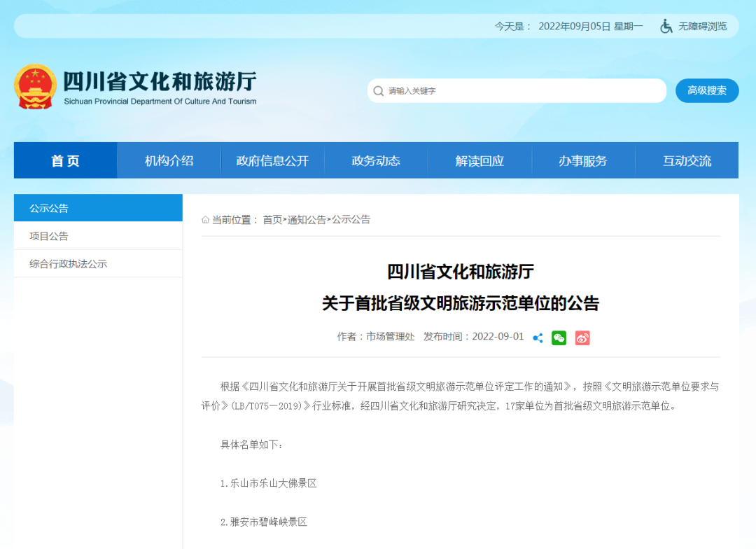Select 综合行政执法公示 in sidebar
This screenshot has height=549, width=756.
(x=69, y=264)
